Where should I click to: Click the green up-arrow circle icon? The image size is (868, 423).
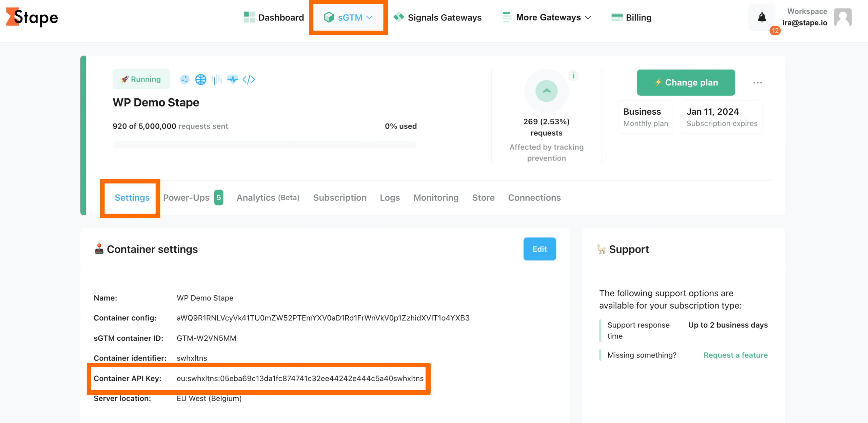546,91
